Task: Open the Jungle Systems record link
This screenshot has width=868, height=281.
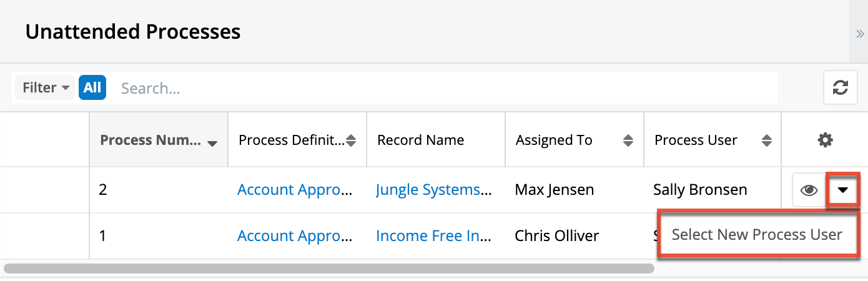Action: 434,190
